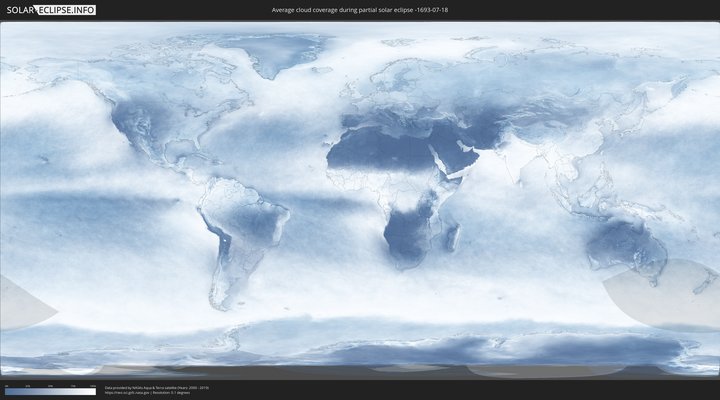
Task: Click the cloud coverage color scale bar
Action: (50, 392)
